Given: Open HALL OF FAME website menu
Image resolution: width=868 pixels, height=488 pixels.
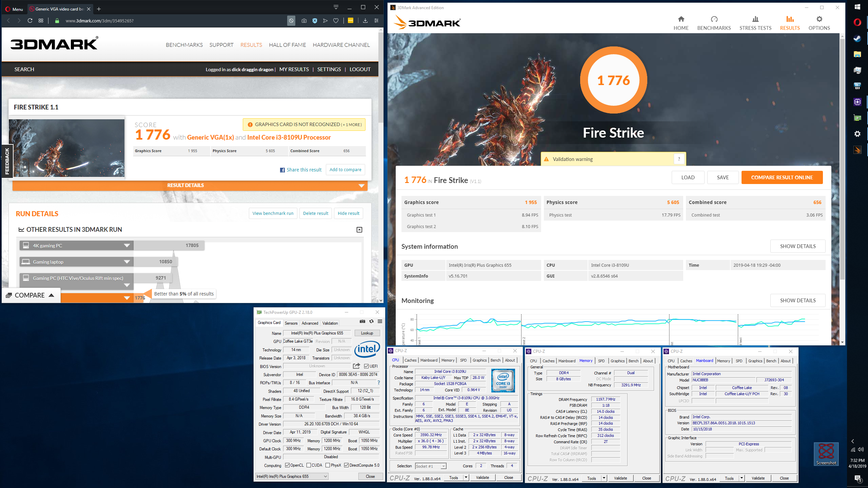Looking at the screenshot, I should click(287, 45).
